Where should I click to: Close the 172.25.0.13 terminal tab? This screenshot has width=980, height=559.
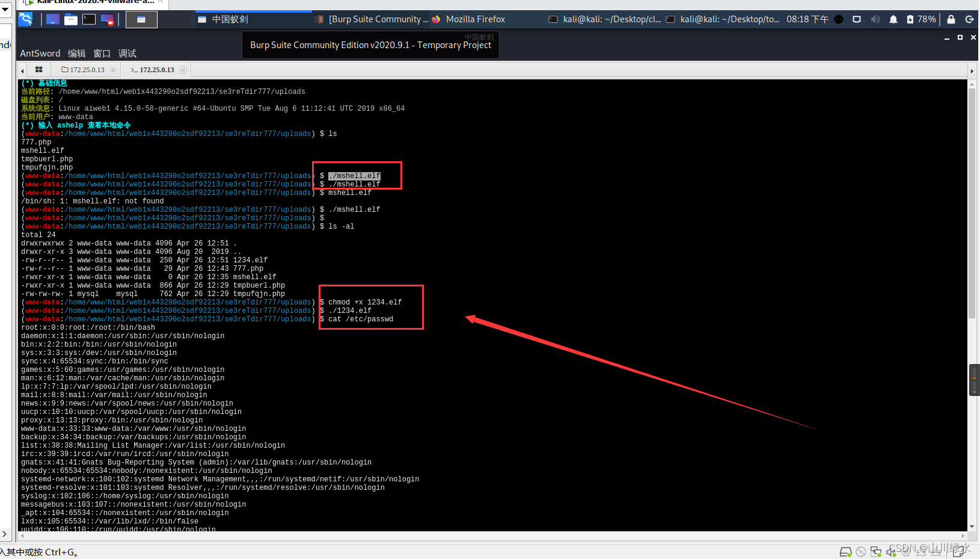tap(183, 70)
